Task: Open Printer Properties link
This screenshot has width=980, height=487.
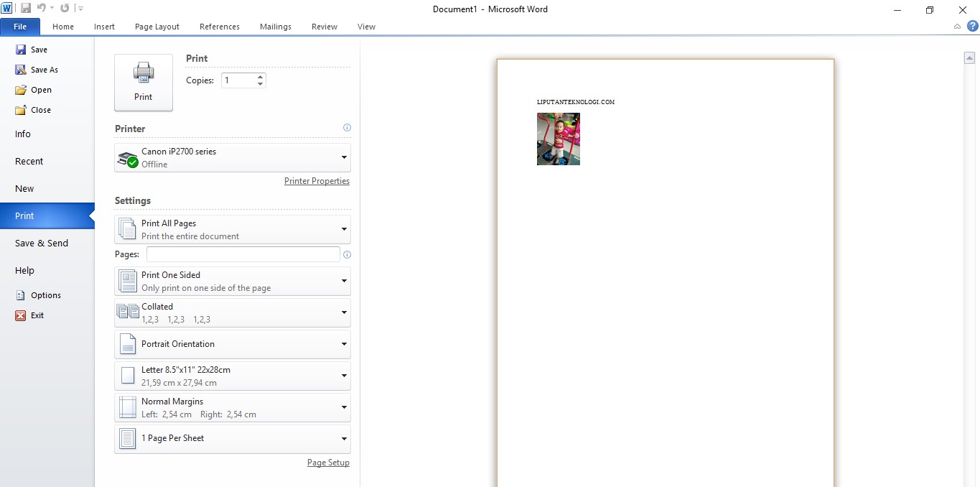Action: [x=317, y=181]
